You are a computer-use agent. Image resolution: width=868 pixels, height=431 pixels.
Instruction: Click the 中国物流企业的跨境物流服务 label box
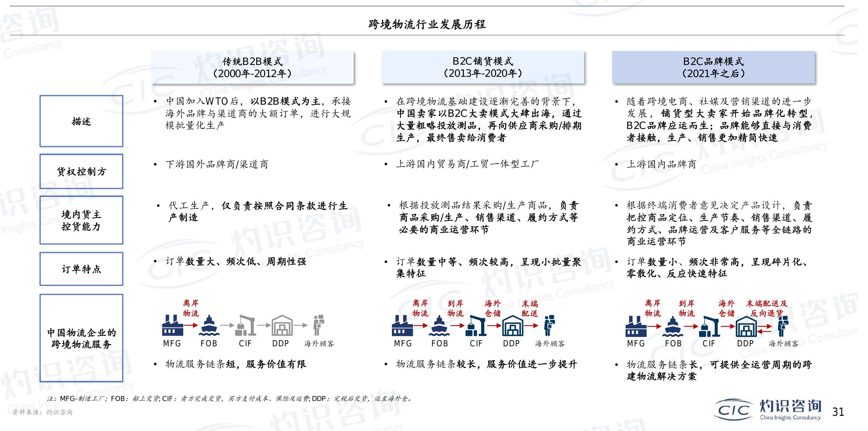[81, 338]
